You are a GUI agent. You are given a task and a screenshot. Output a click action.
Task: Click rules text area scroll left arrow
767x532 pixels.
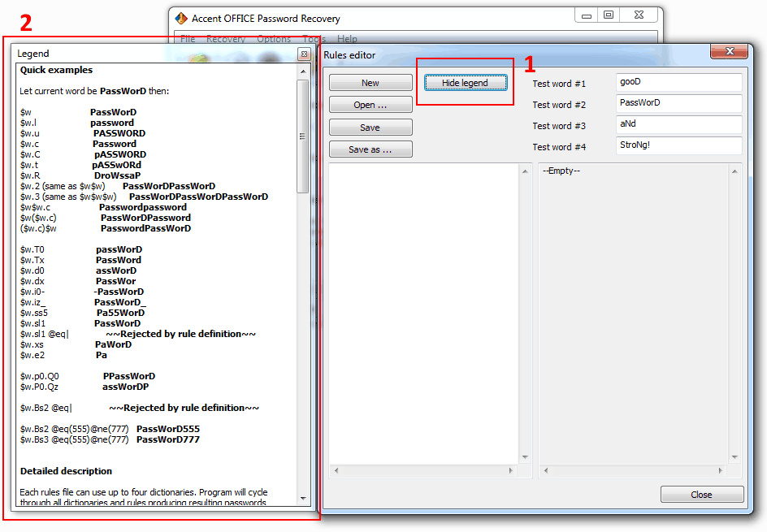(336, 470)
